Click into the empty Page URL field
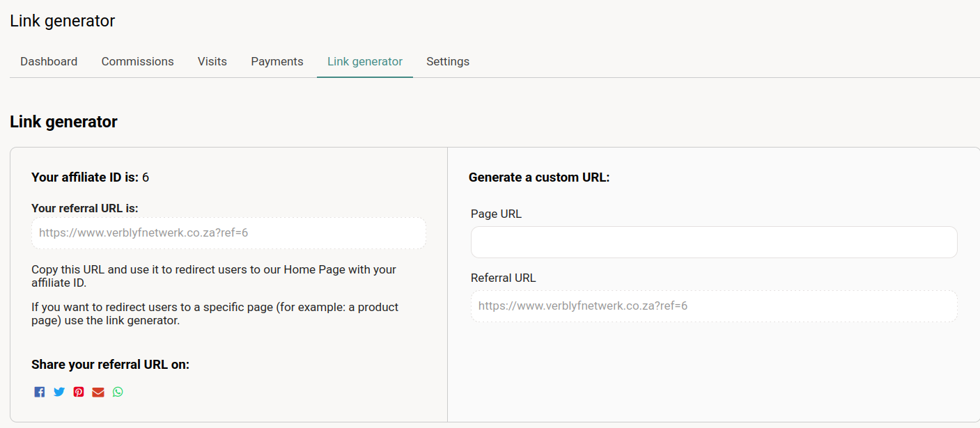 714,242
